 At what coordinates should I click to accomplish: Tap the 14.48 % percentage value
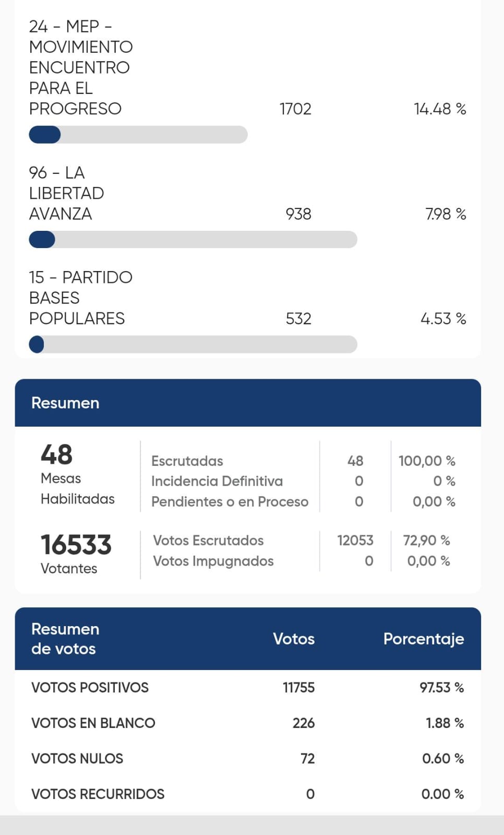440,109
